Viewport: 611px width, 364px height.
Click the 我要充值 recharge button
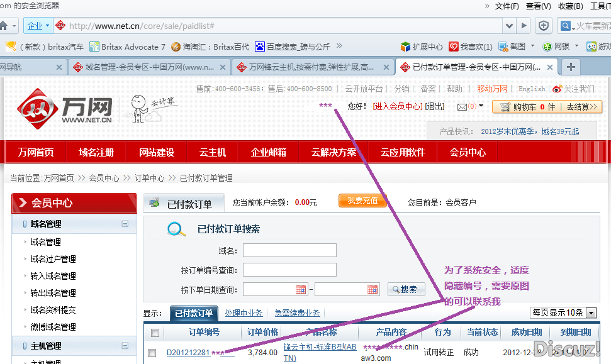pos(362,201)
